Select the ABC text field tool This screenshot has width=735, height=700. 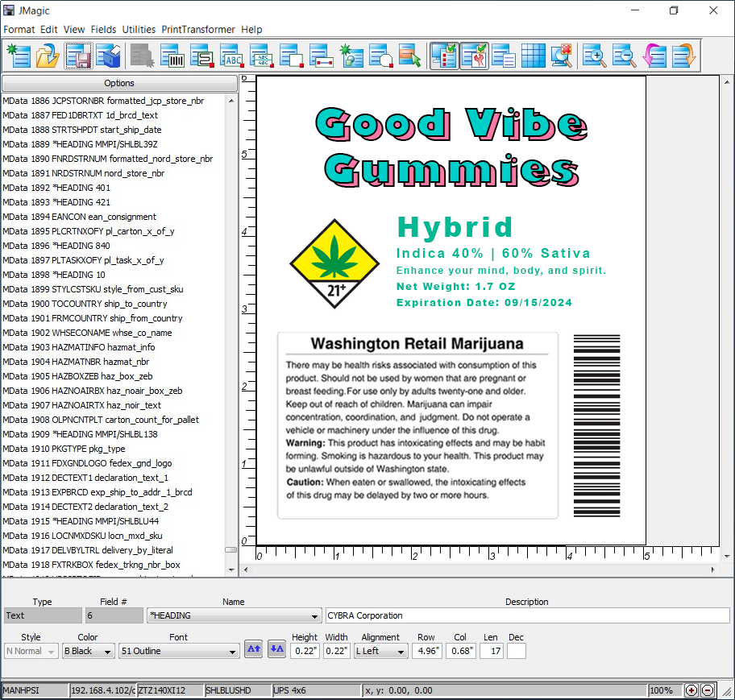(x=231, y=56)
